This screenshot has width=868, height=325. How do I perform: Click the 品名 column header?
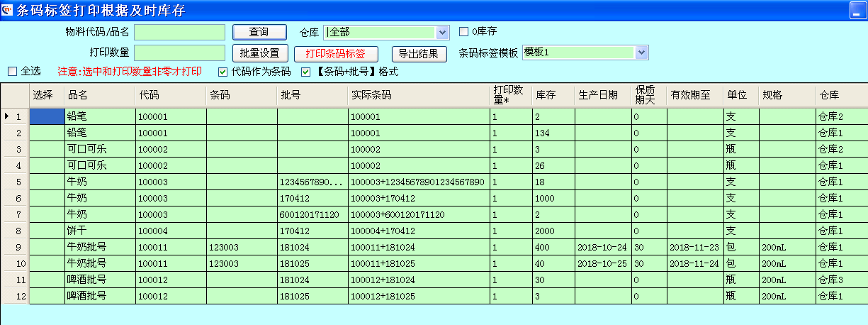[x=99, y=95]
